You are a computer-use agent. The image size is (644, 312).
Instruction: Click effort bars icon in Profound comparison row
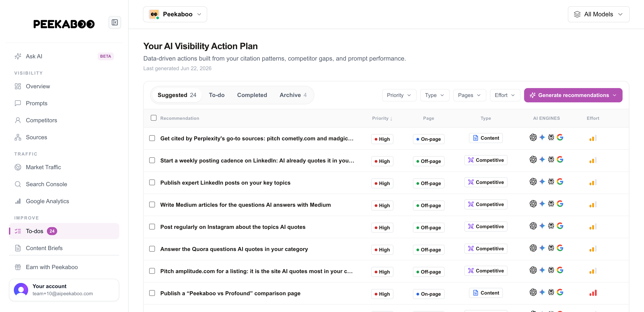(593, 293)
